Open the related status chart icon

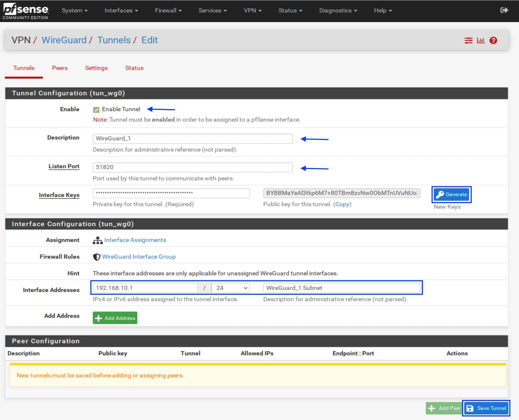pyautogui.click(x=481, y=40)
